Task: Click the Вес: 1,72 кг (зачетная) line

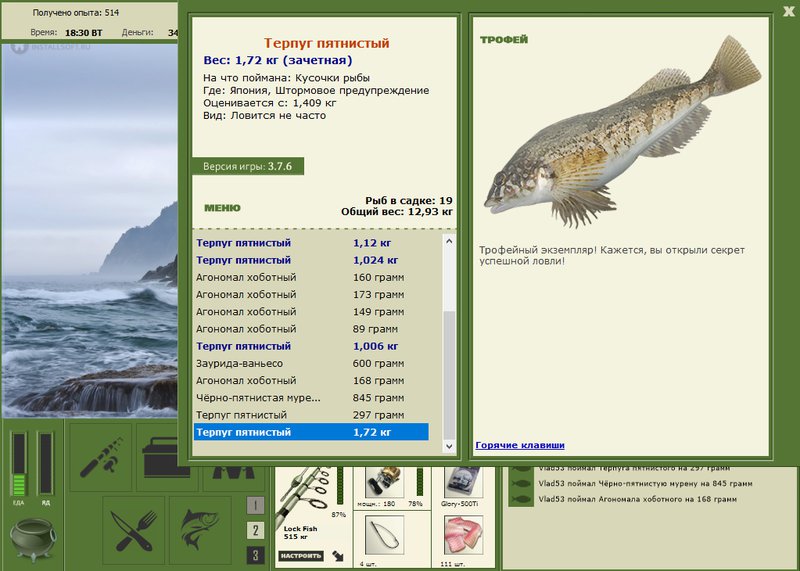Action: click(x=278, y=60)
